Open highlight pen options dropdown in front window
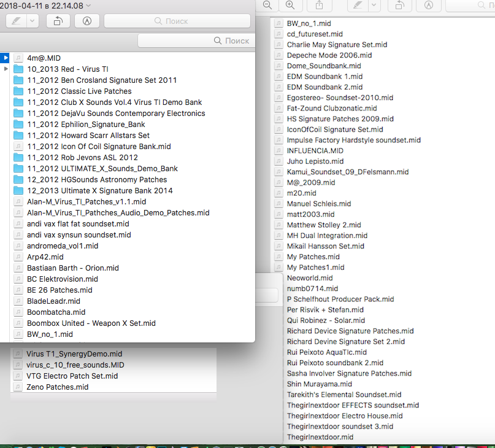The height and width of the screenshot is (448, 495). pyautogui.click(x=33, y=21)
